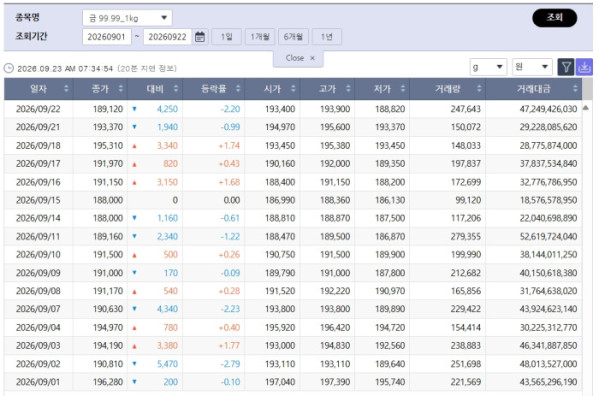Expand the g weight unit dropdown
This screenshot has height=396, width=599.
(488, 67)
